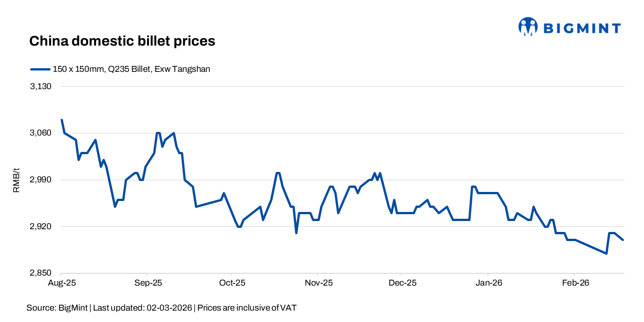Image resolution: width=644 pixels, height=322 pixels.
Task: Click the Nov-25 x-axis label
Action: (318, 283)
